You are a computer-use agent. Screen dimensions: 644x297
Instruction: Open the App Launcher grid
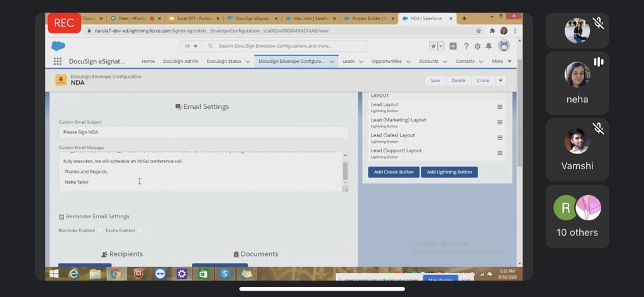[x=57, y=61]
